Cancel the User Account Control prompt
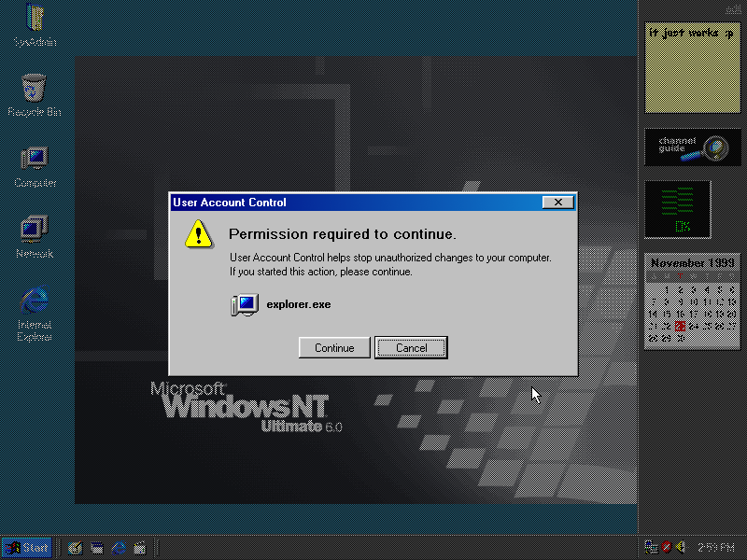 pyautogui.click(x=411, y=347)
